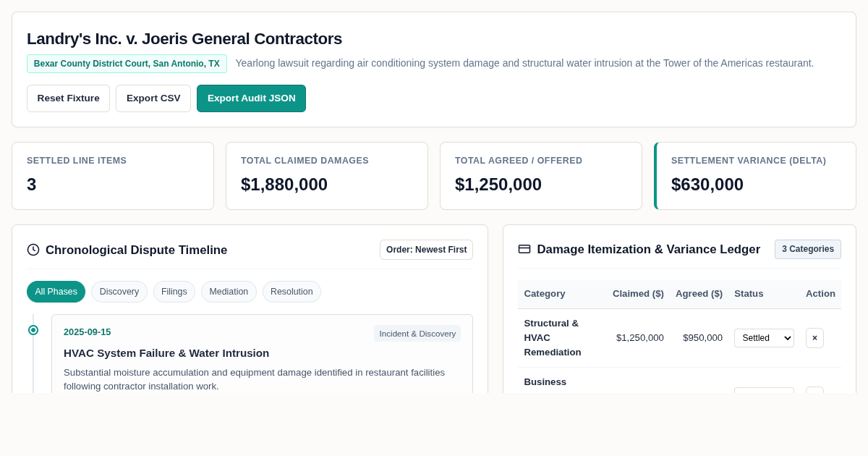Screen dimensions: 868x456
Task: Select the Total Agreed / Offered value $1,250,000 card
Action: (x=541, y=176)
